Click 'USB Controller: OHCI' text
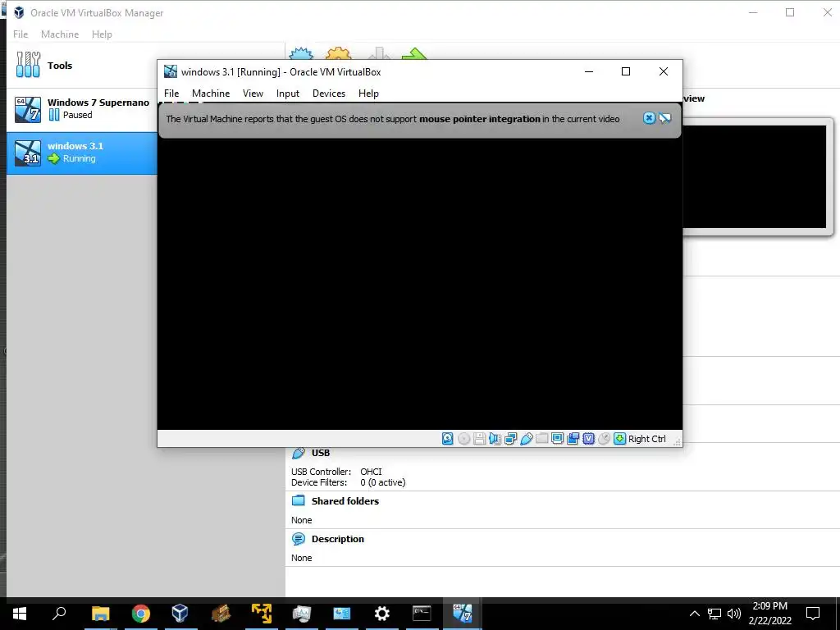Viewport: 840px width, 630px height. [336, 472]
